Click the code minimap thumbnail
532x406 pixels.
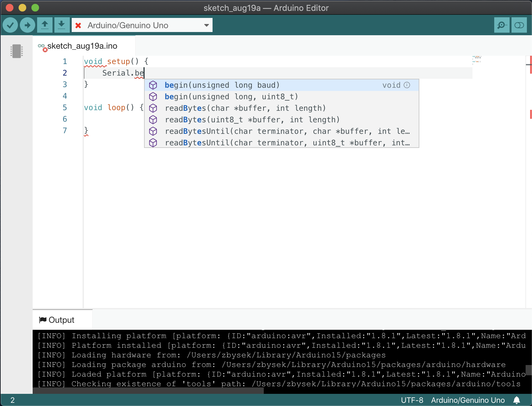tap(477, 60)
